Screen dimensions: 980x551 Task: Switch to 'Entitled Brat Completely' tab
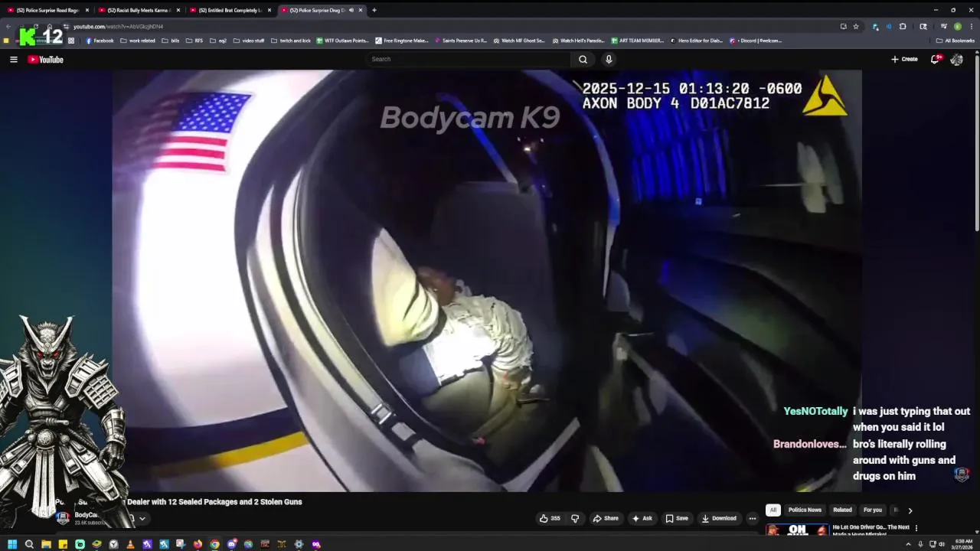point(229,10)
